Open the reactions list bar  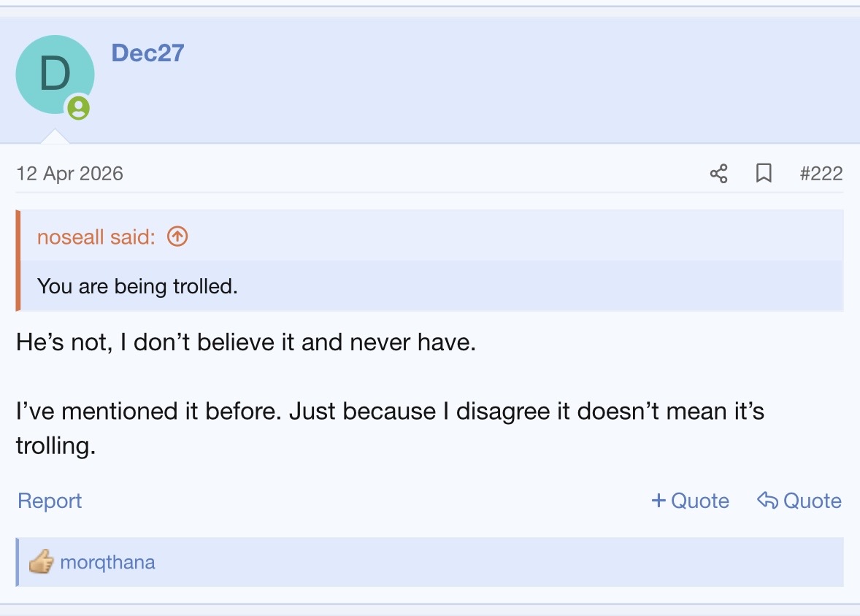click(x=429, y=562)
